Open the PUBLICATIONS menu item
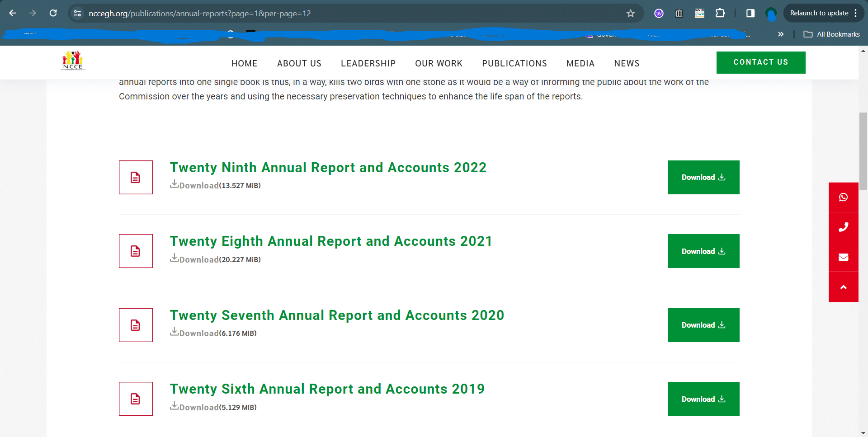Screen dimensions: 868x437 tap(514, 63)
